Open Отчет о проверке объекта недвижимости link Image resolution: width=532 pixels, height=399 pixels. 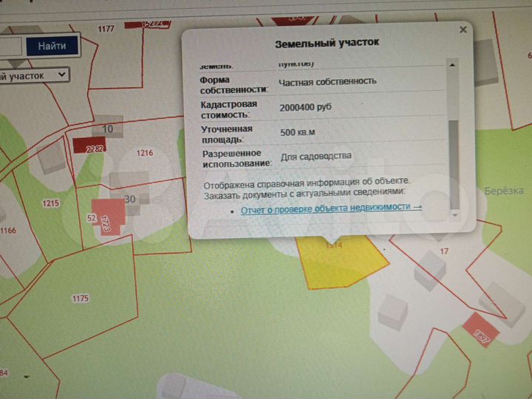pos(331,208)
